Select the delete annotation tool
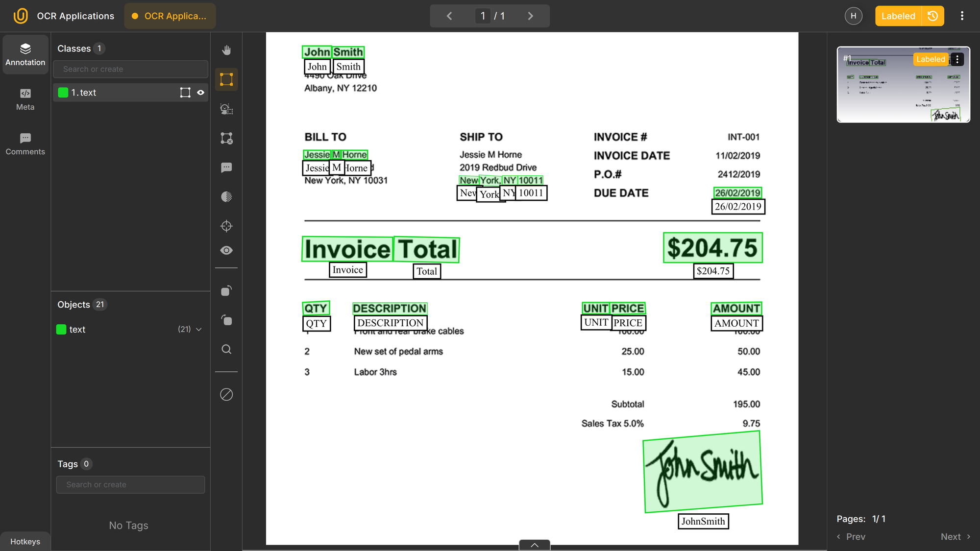Image resolution: width=980 pixels, height=551 pixels. [226, 138]
